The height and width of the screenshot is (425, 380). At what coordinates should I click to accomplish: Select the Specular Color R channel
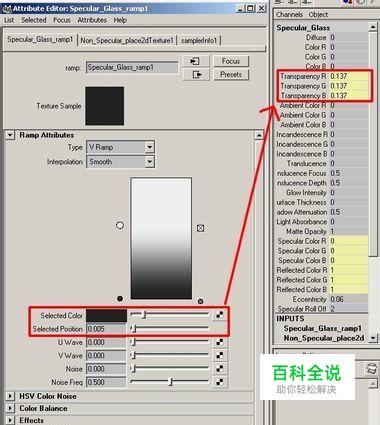point(322,241)
